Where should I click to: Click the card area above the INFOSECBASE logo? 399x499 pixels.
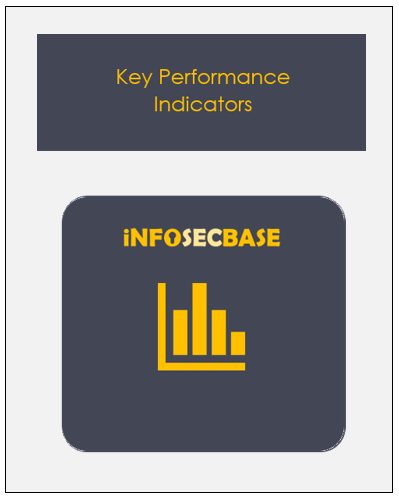[203, 212]
